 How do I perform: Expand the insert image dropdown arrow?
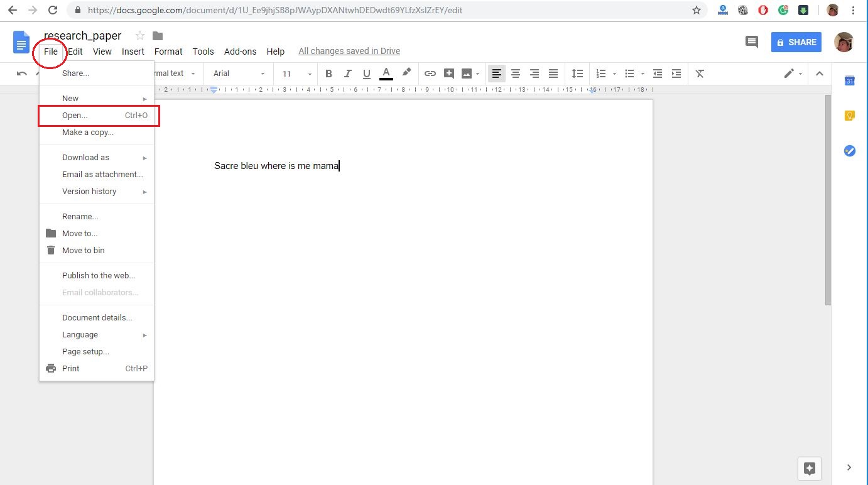[x=478, y=74]
